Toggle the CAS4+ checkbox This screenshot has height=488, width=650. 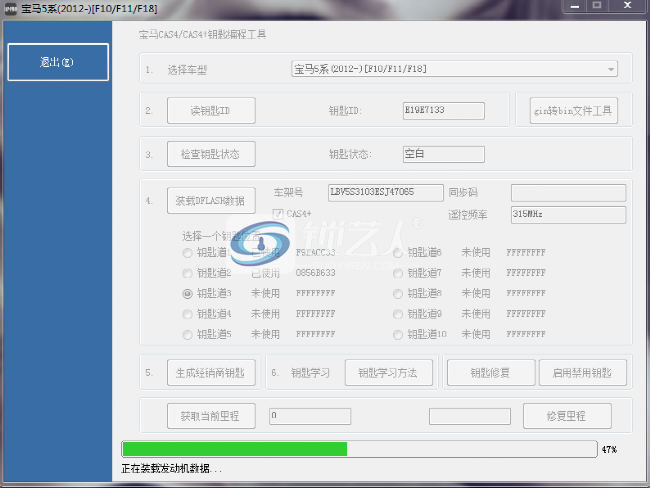(x=278, y=214)
